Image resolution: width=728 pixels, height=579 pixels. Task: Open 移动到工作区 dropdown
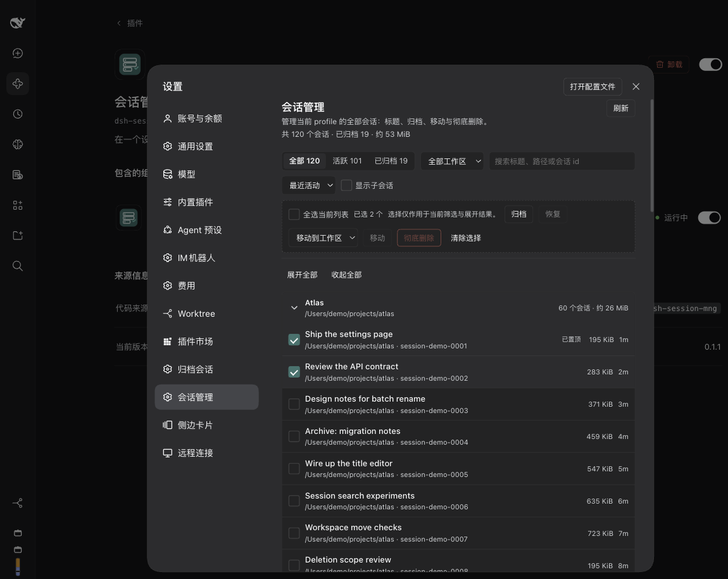tap(323, 238)
